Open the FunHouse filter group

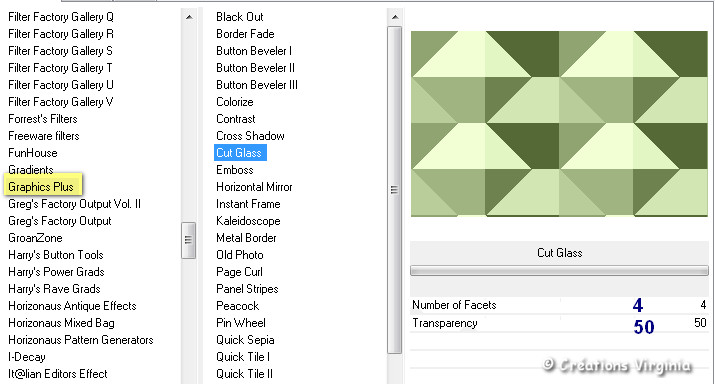coord(33,153)
